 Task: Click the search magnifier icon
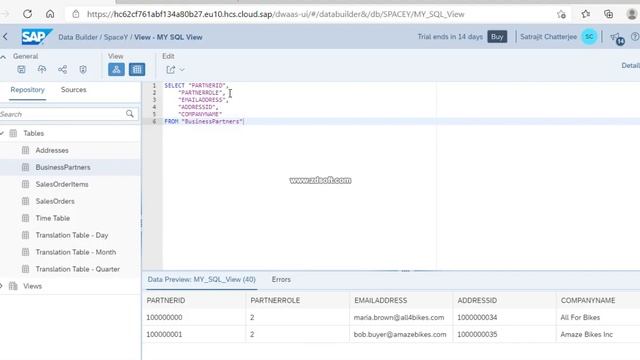[x=129, y=114]
